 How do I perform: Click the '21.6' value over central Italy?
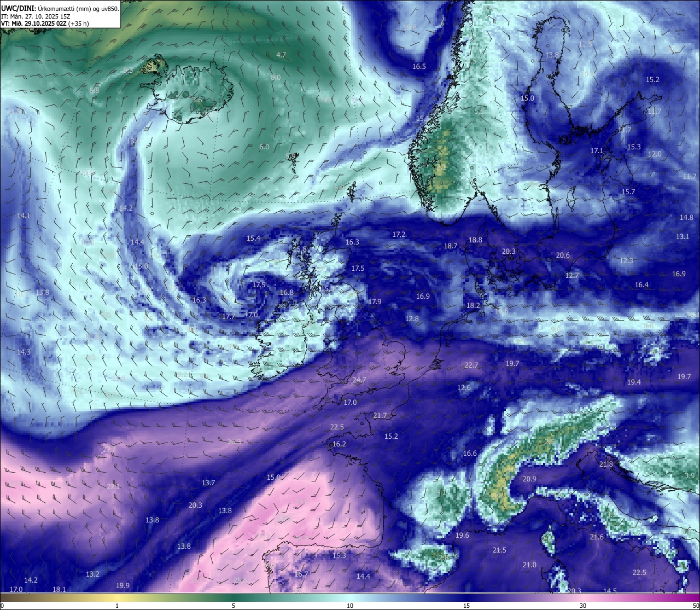tap(597, 537)
